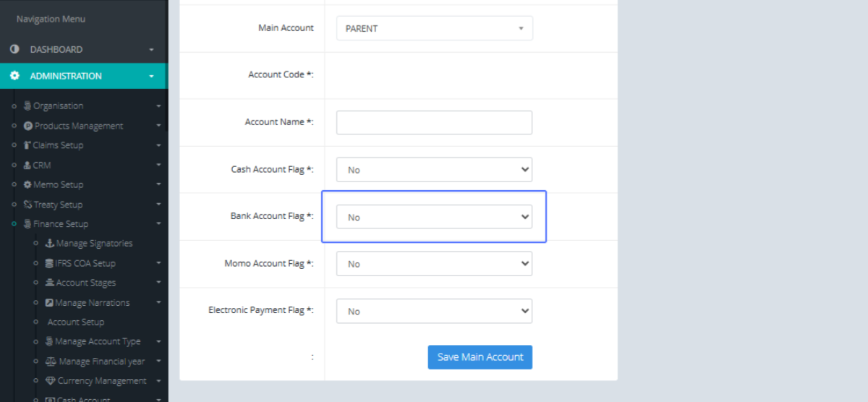
Task: Open the Electronic Payment Flag dropdown
Action: [x=434, y=311]
